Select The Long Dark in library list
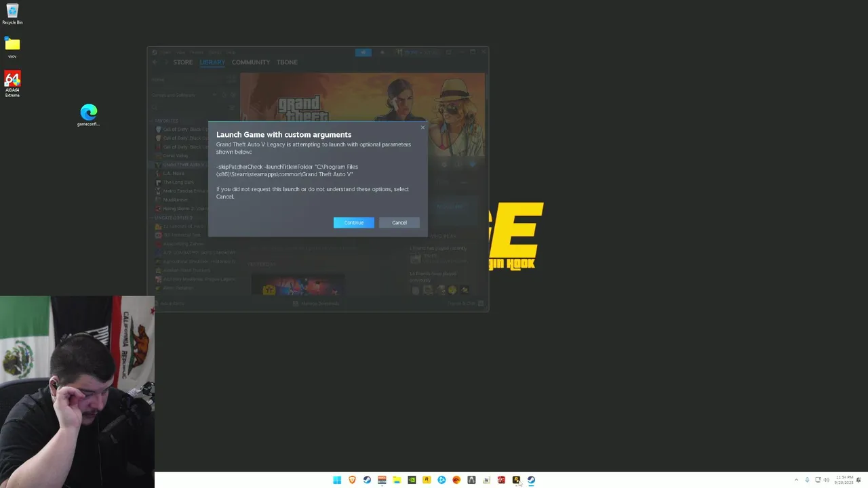The height and width of the screenshot is (488, 868). point(178,182)
